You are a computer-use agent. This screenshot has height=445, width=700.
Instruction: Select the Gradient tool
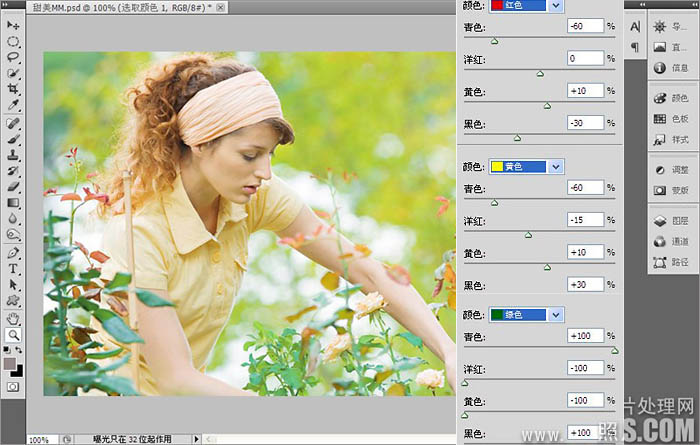(13, 203)
